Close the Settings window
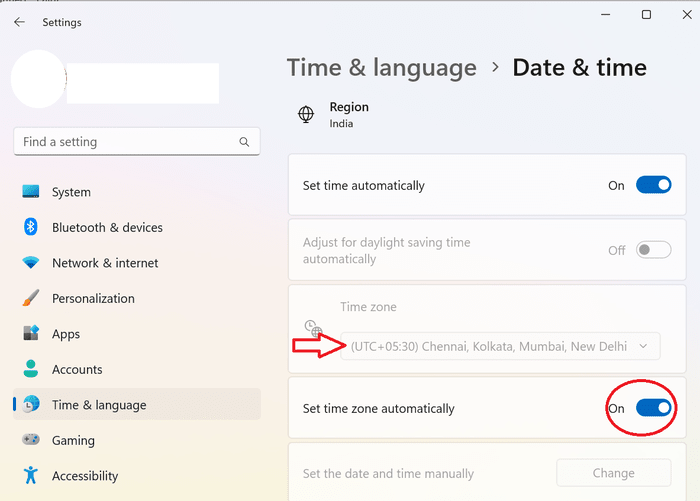 (x=687, y=15)
